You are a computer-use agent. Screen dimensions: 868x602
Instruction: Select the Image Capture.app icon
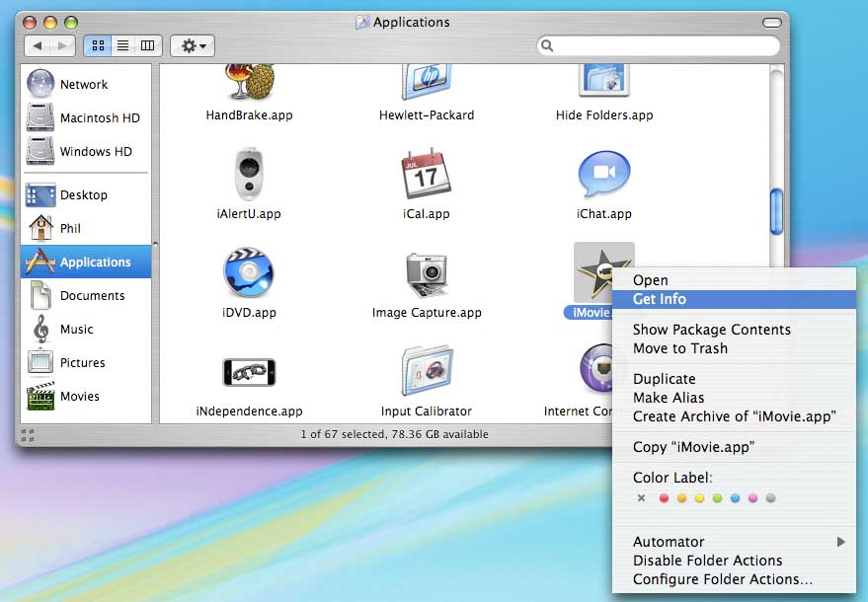[427, 274]
